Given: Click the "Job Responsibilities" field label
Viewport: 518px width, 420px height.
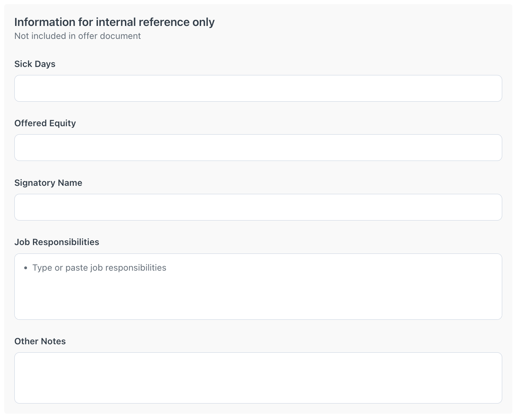Looking at the screenshot, I should 57,242.
